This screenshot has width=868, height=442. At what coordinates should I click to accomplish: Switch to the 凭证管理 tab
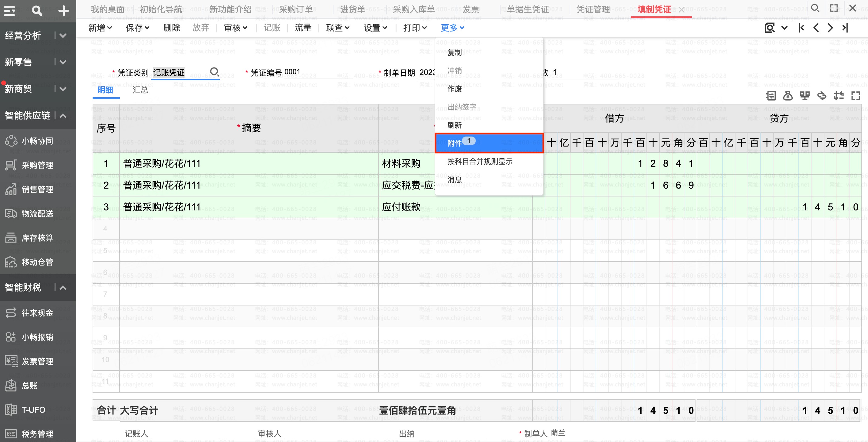tap(593, 9)
